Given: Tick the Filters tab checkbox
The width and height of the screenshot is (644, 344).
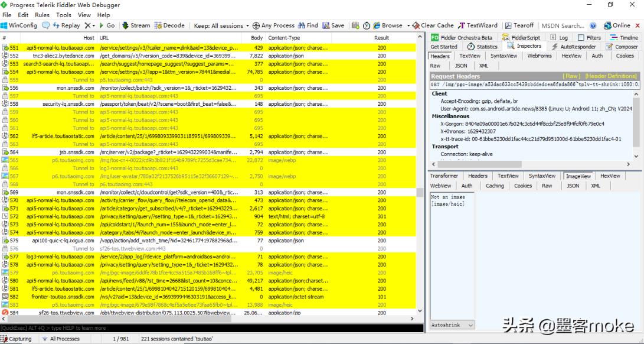Looking at the screenshot, I should tap(581, 38).
